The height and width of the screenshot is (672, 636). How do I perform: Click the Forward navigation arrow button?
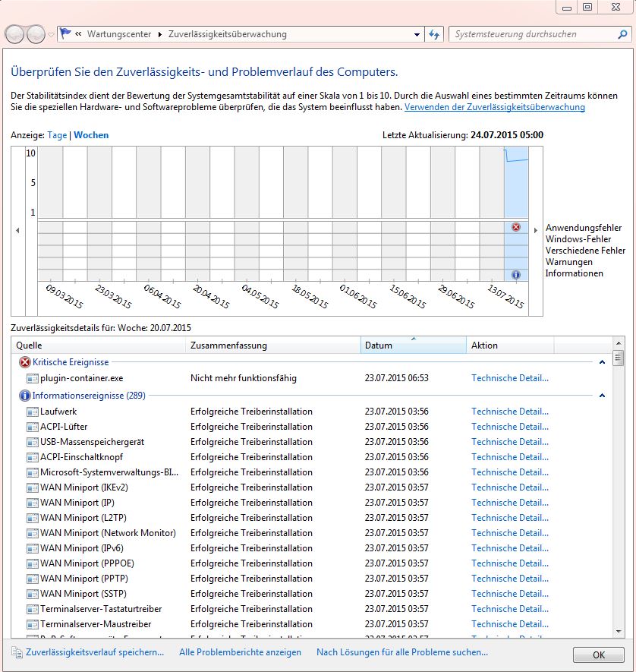[36, 34]
